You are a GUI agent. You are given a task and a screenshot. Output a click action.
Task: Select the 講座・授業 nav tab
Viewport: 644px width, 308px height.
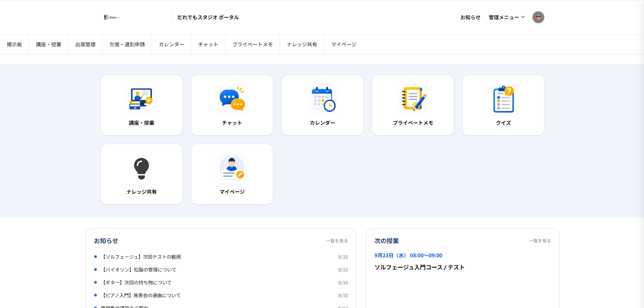[49, 44]
